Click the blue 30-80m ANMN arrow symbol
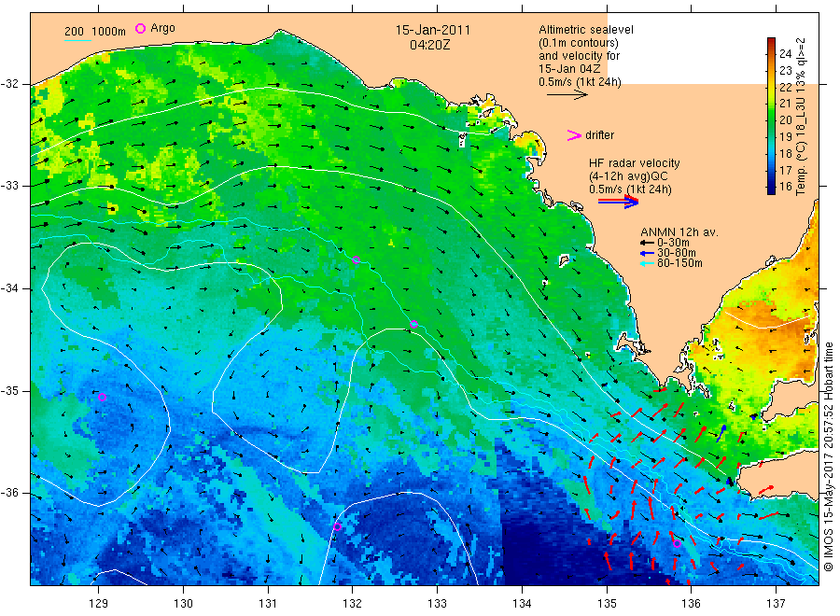840x616 pixels. [647, 253]
